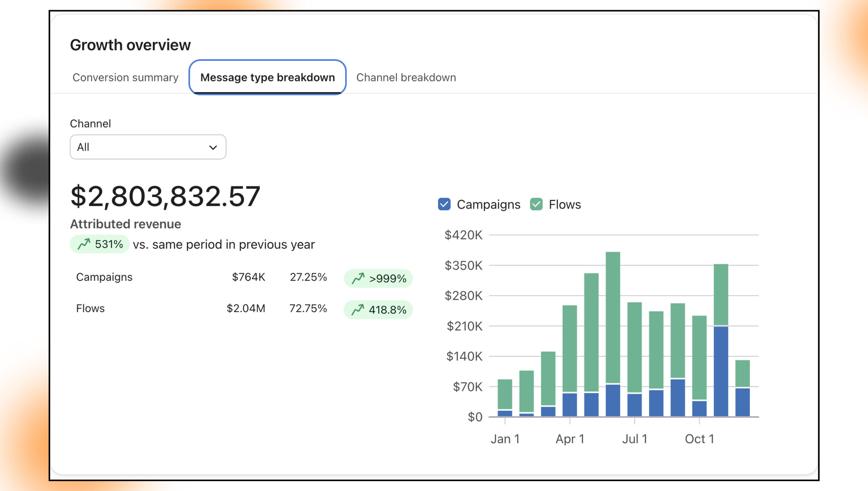Screen dimensions: 868x491
Task: Open the Channel dropdown set to All
Action: click(x=148, y=147)
